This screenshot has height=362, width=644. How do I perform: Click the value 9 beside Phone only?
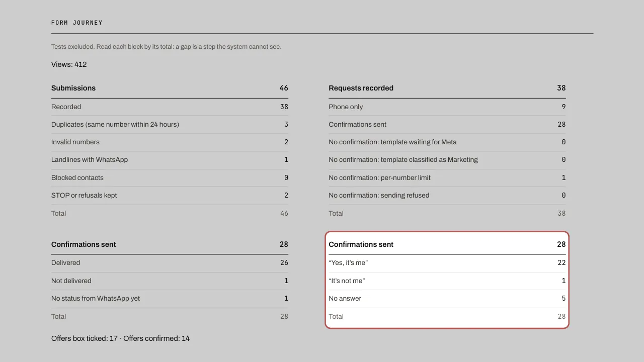tap(563, 107)
